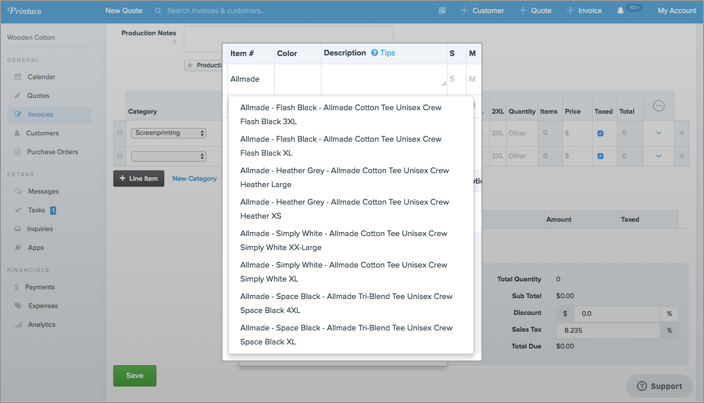Open the empty category dropdown
The image size is (704, 403).
169,156
